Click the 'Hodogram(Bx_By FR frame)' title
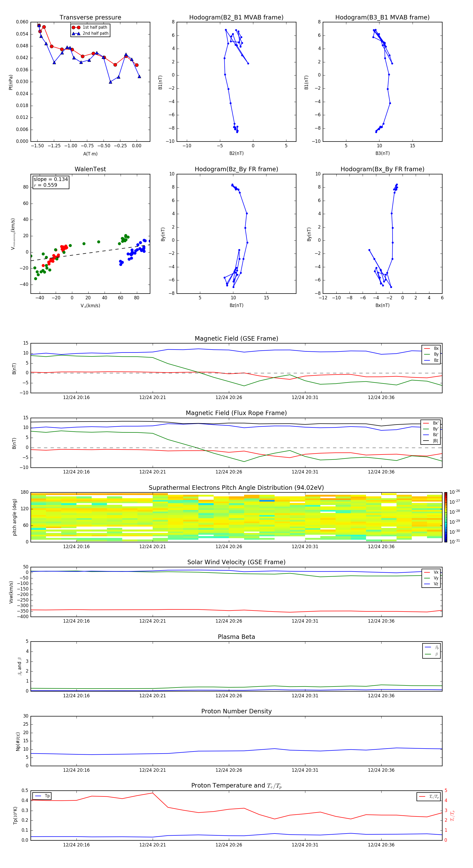The width and height of the screenshot is (473, 868). click(x=382, y=169)
